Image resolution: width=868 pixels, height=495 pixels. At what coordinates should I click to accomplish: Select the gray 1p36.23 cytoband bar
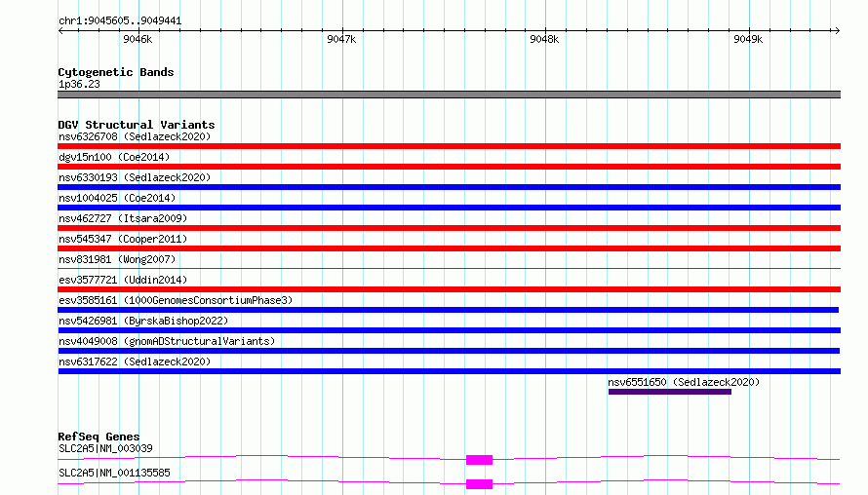(x=449, y=95)
